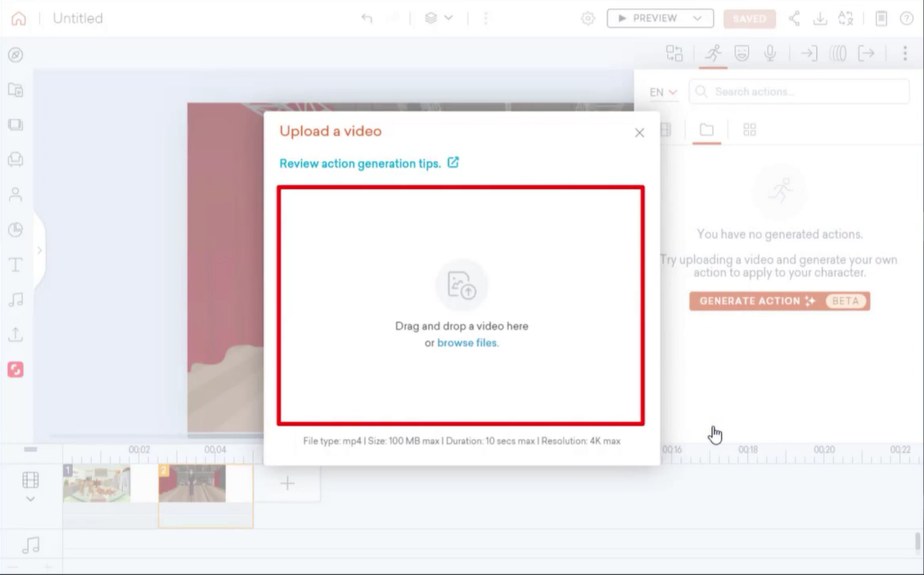The height and width of the screenshot is (575, 924).
Task: Add a new scene with plus button
Action: pos(287,483)
